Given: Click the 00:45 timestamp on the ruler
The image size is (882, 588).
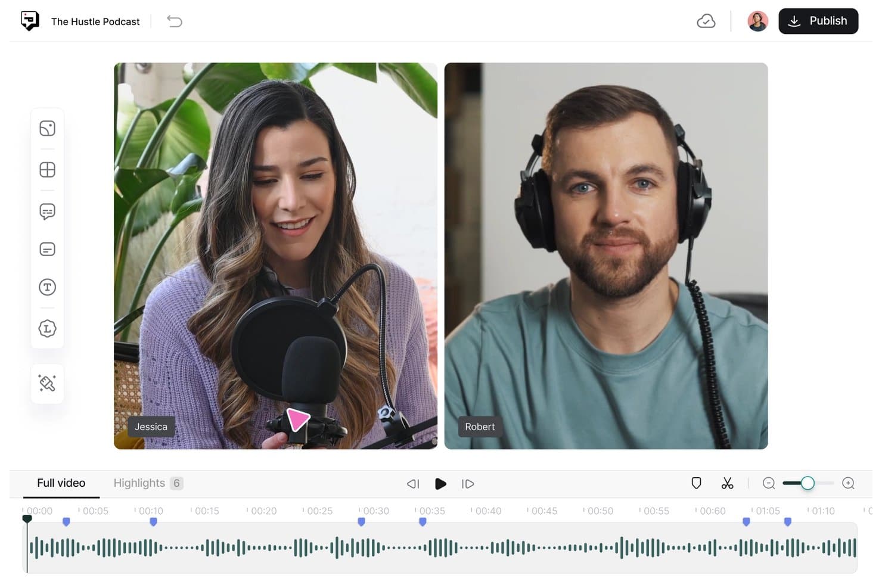Looking at the screenshot, I should coord(544,511).
